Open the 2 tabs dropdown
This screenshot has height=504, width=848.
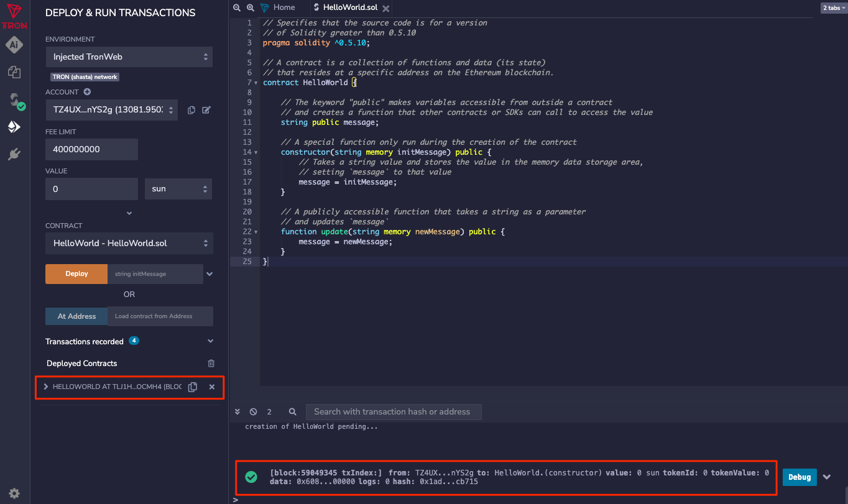(x=832, y=8)
